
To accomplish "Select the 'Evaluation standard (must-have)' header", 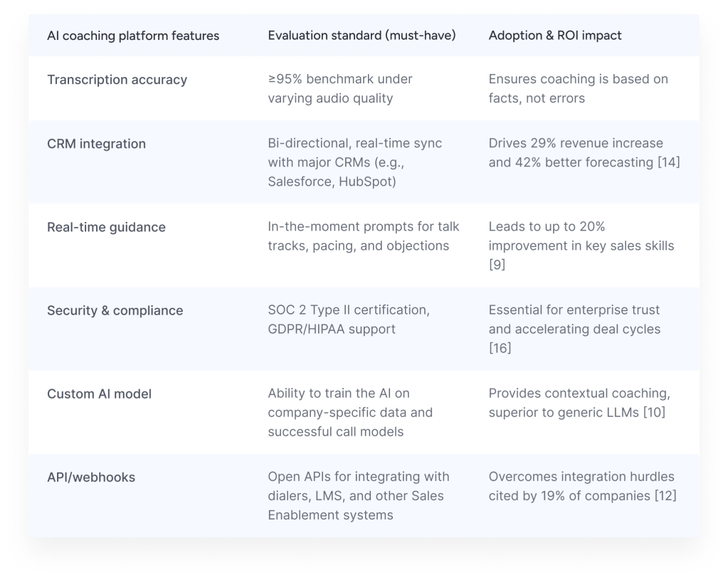I will 362,36.
